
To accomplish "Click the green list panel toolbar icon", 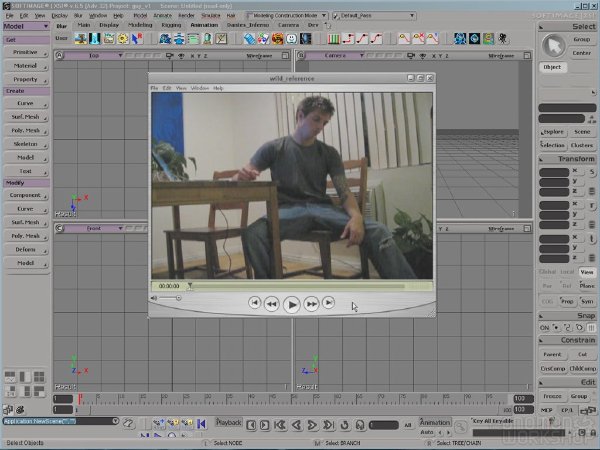I will coord(193,39).
